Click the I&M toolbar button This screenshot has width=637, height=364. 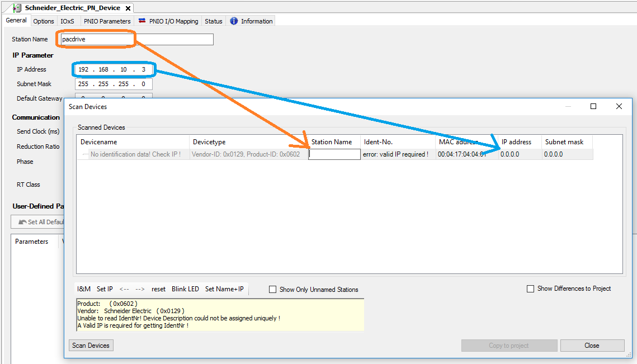(84, 289)
